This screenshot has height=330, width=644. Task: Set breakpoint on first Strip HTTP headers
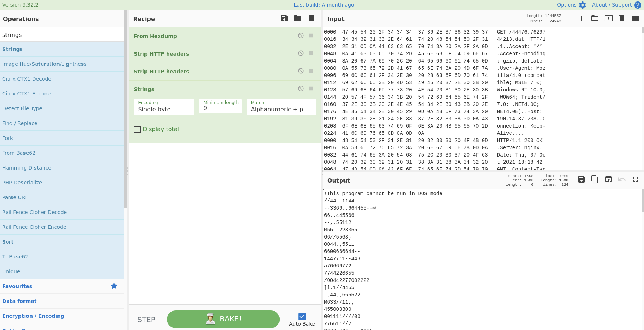[x=311, y=53]
